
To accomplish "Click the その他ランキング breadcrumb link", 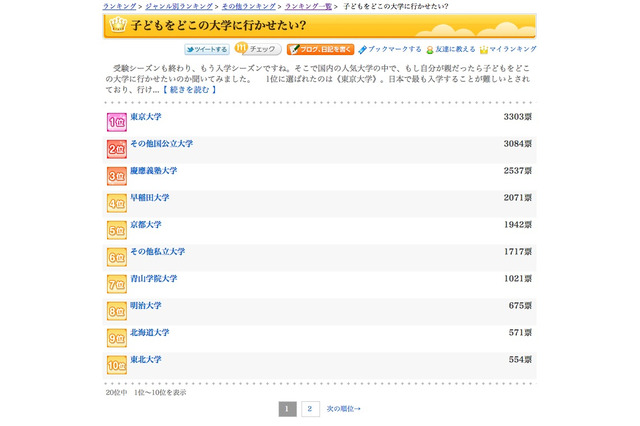I will 249,6.
